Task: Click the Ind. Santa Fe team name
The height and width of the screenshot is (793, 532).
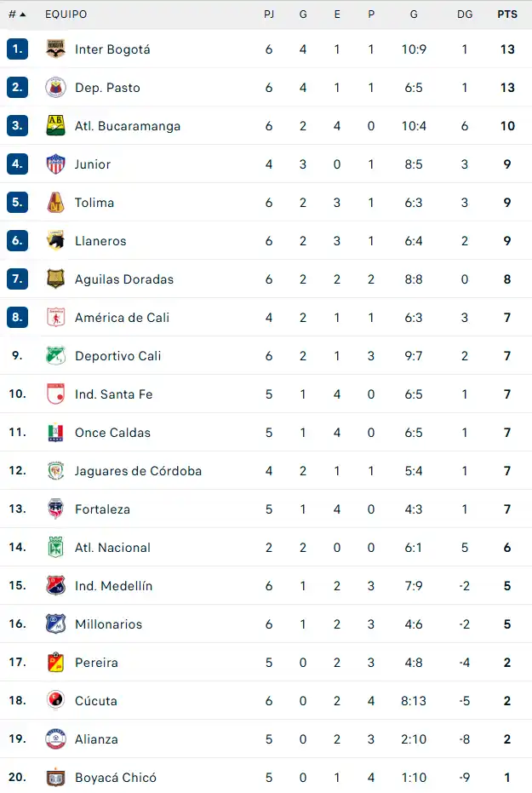Action: 114,394
